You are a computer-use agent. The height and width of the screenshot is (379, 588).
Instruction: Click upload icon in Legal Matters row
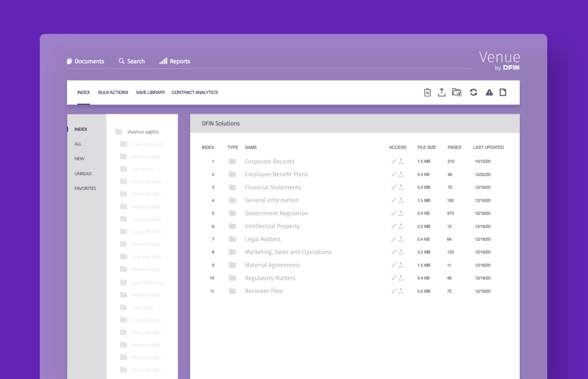pyautogui.click(x=401, y=239)
